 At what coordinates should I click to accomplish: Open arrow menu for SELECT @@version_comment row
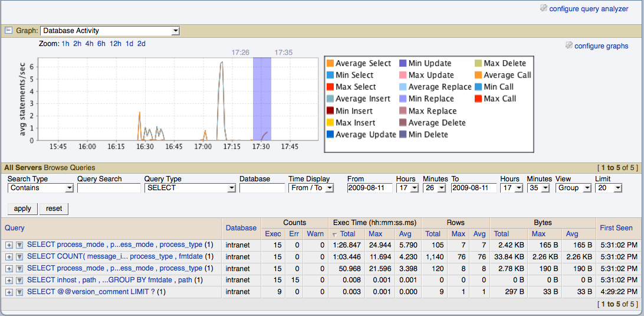[x=19, y=292]
